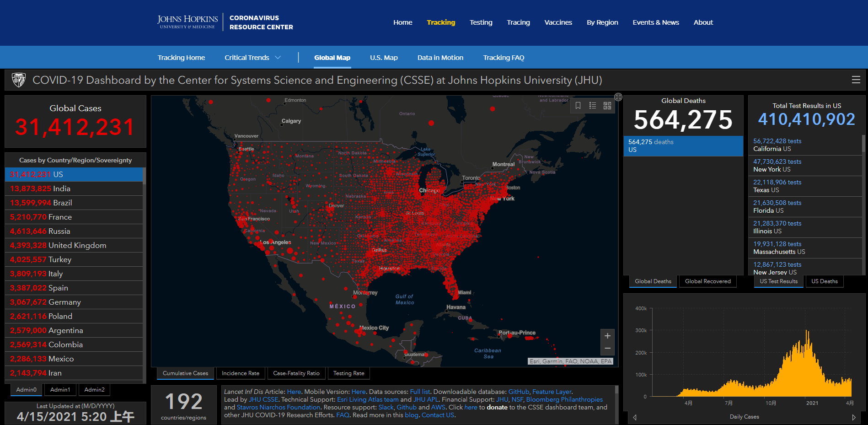
Task: Go to next chart with right arrow
Action: (853, 417)
